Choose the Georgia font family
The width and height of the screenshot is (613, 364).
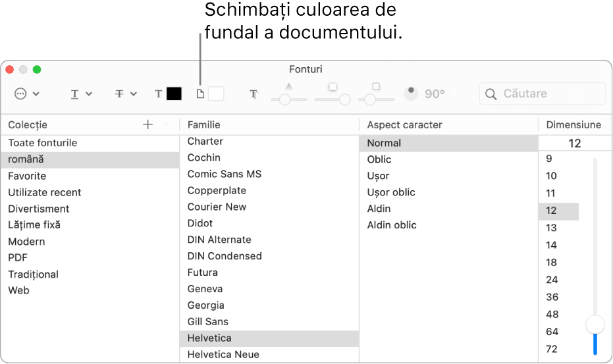(269, 305)
